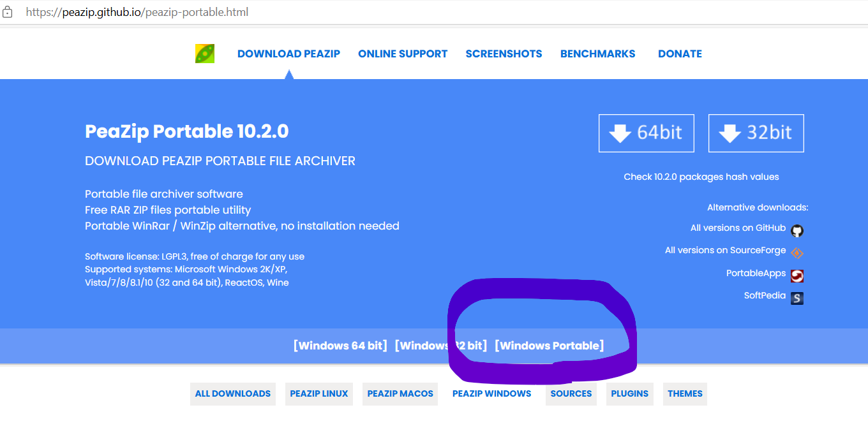Open the PortableApps download link
The width and height of the screenshot is (868, 426).
[756, 273]
